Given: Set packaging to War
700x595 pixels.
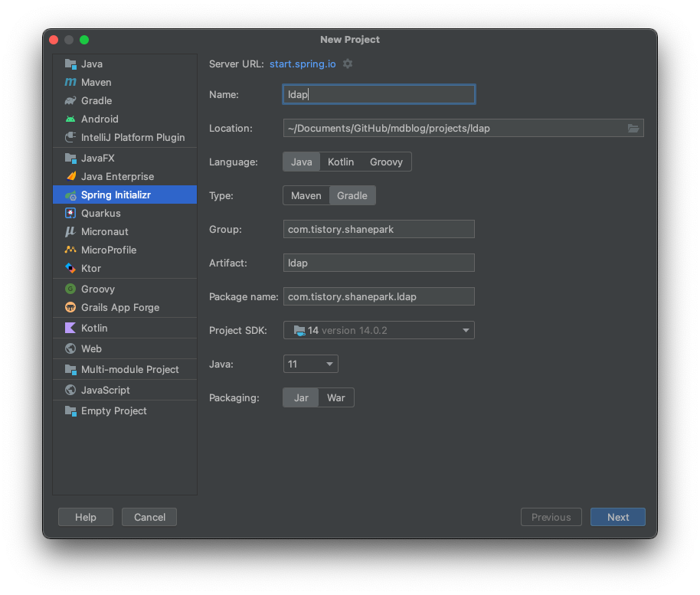Looking at the screenshot, I should 335,397.
